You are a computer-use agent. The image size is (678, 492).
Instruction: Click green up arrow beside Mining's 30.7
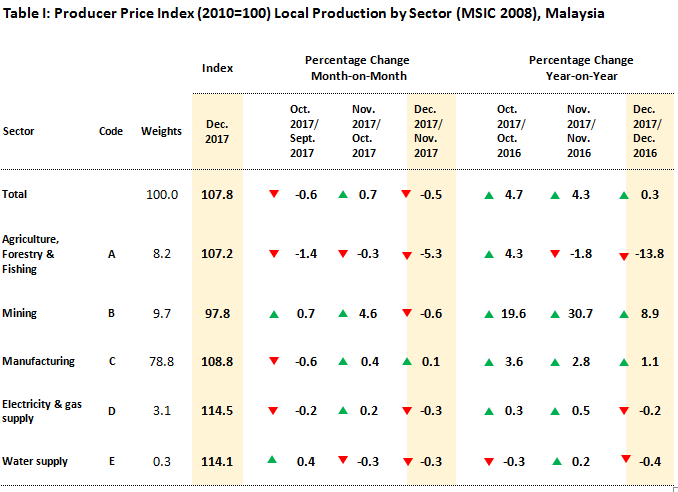[x=559, y=314]
